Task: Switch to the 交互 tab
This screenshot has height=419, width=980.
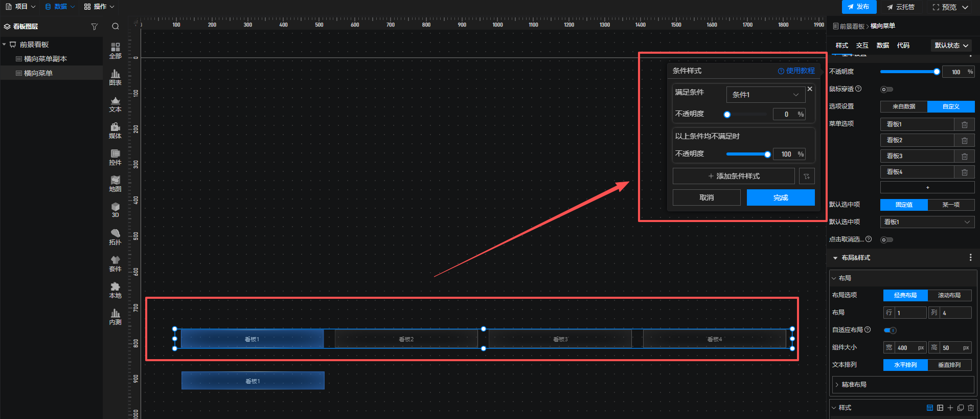Action: pos(862,46)
